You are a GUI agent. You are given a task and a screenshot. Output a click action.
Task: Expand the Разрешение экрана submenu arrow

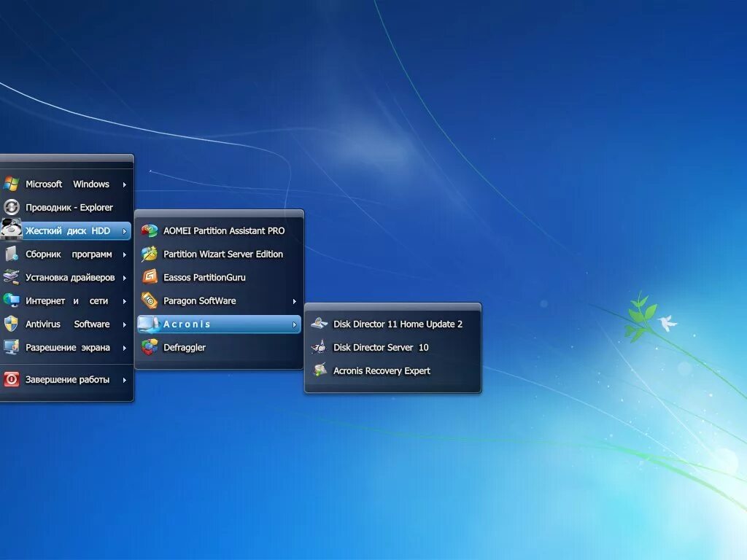[x=124, y=348]
